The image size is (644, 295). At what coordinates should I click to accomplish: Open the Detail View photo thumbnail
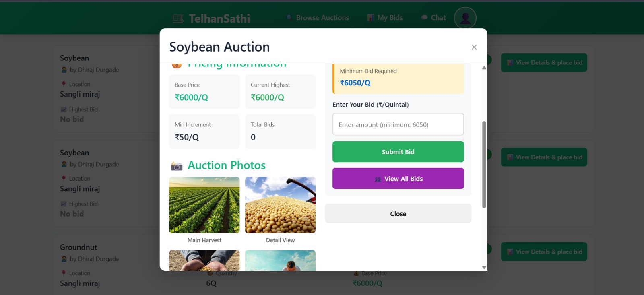pos(280,204)
